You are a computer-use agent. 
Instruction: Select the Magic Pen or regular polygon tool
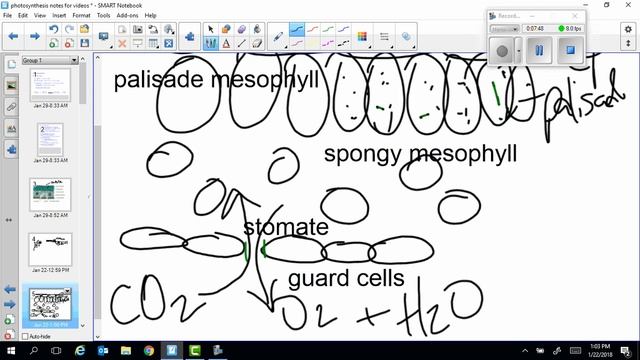point(242,29)
